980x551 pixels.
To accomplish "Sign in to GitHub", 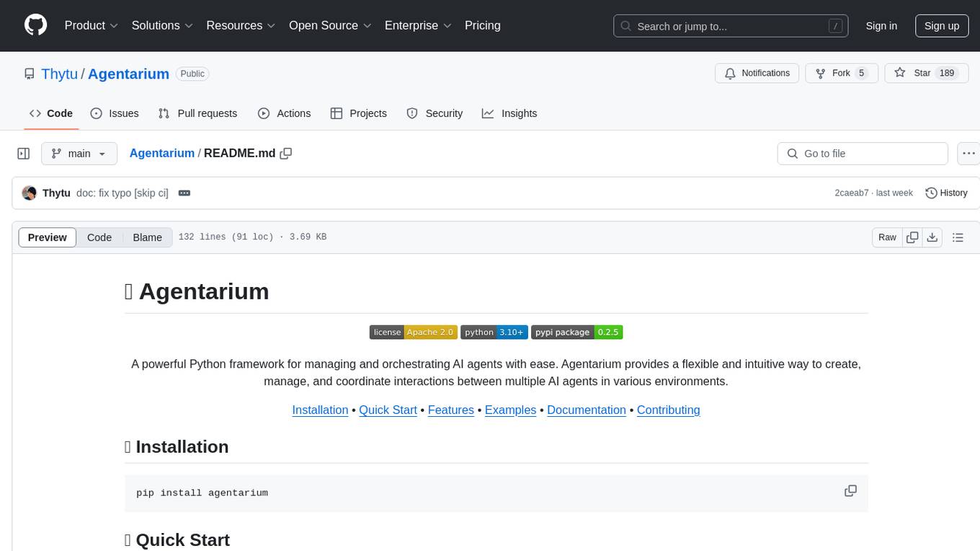I will [881, 26].
